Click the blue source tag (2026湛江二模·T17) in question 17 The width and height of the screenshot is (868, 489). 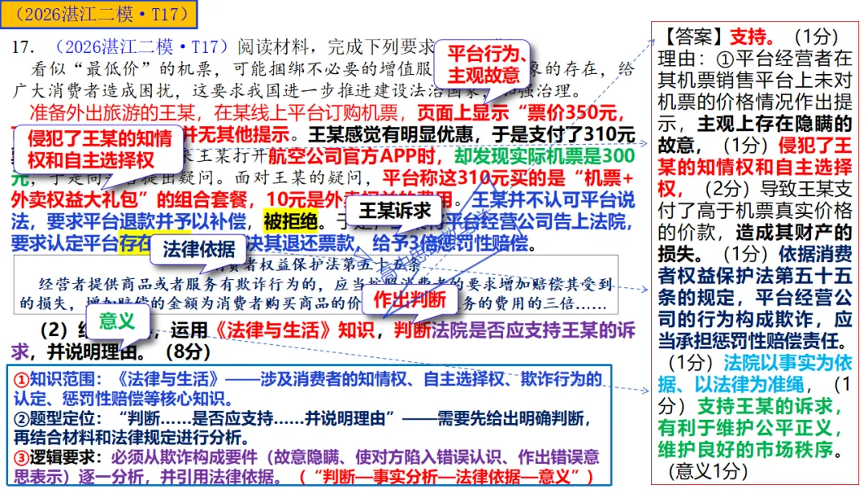click(x=141, y=47)
